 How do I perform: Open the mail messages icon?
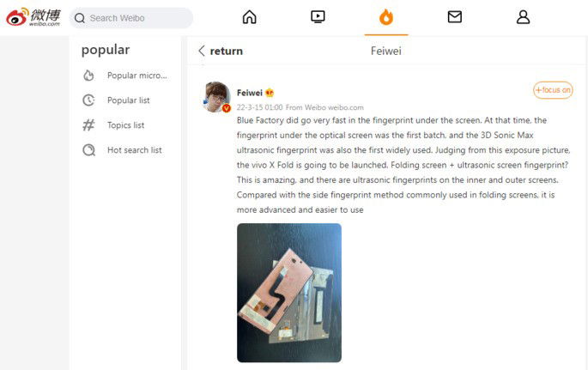tap(454, 17)
